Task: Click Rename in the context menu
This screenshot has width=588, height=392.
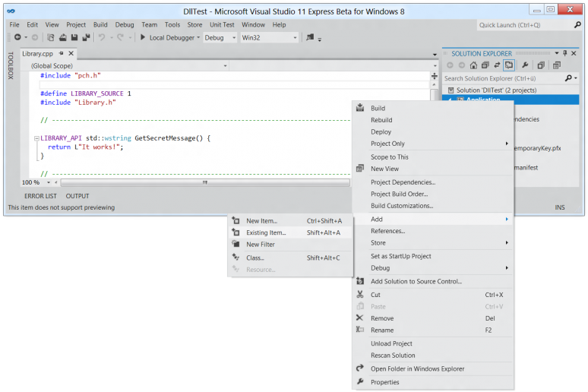Action: pyautogui.click(x=433, y=330)
